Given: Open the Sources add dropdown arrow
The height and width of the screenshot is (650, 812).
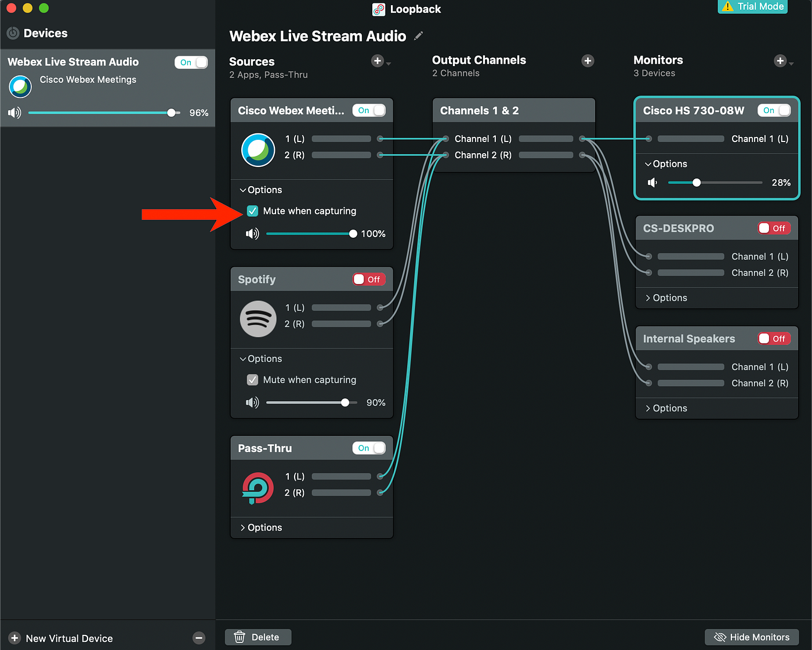Looking at the screenshot, I should point(389,64).
